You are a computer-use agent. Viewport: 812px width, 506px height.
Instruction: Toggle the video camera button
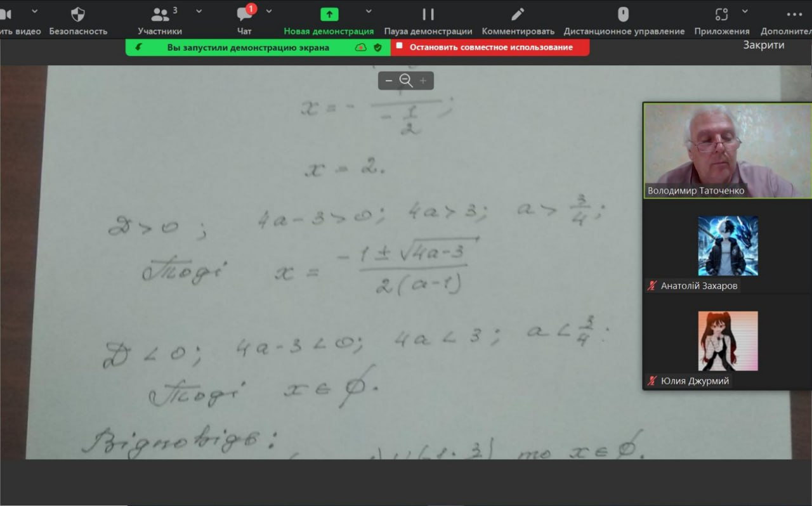(5, 14)
